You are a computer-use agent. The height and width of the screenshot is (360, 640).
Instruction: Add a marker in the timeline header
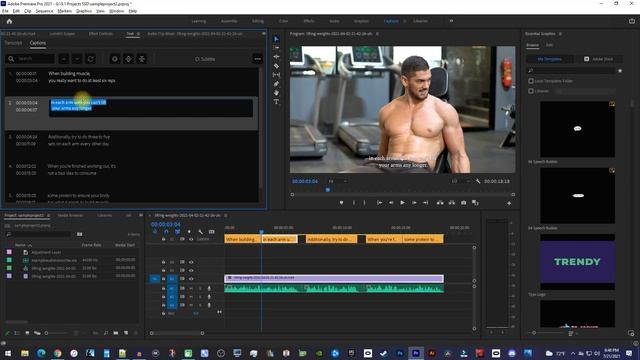[189, 231]
